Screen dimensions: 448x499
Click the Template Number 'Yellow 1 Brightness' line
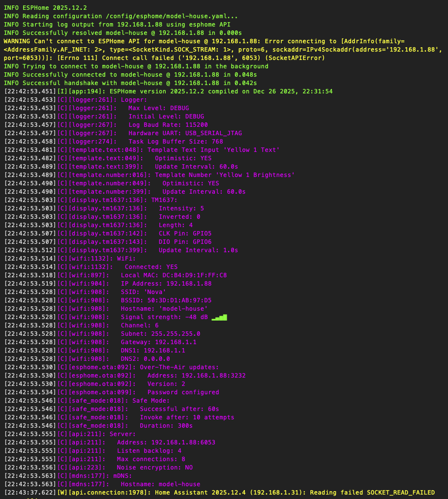coord(224,175)
